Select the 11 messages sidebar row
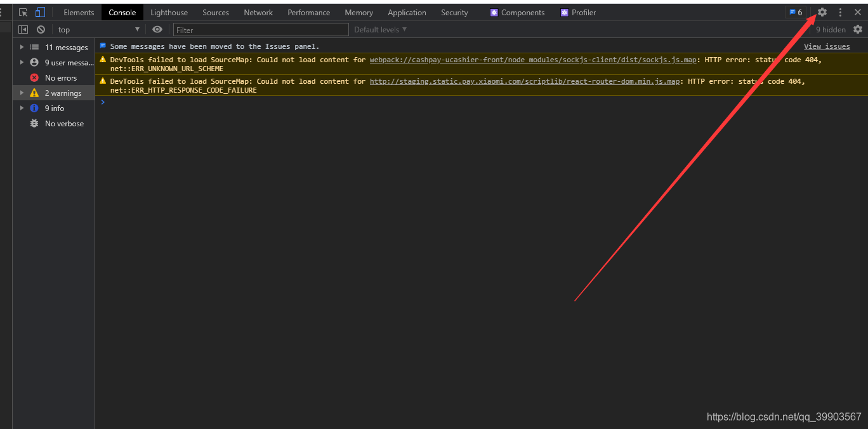Image resolution: width=868 pixels, height=429 pixels. point(54,47)
